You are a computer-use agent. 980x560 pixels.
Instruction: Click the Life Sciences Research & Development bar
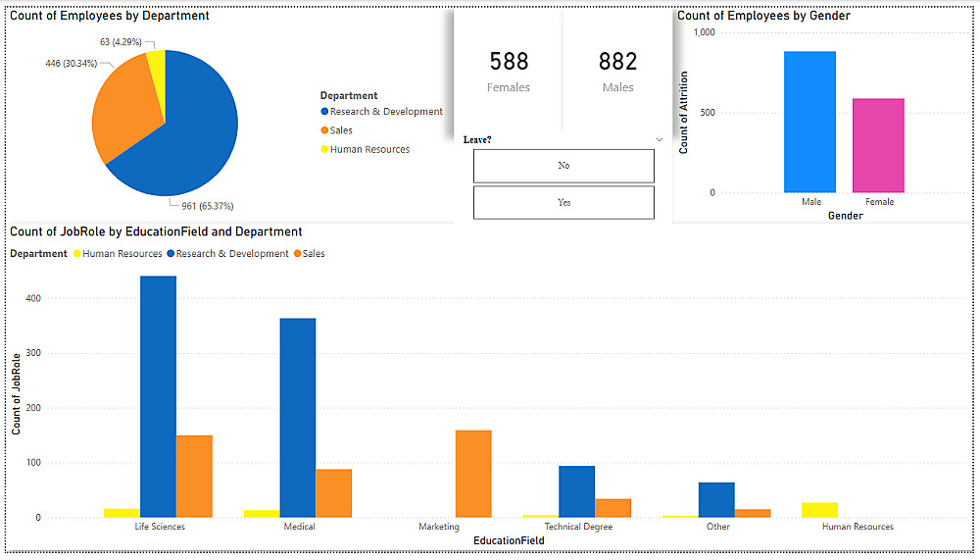point(158,396)
